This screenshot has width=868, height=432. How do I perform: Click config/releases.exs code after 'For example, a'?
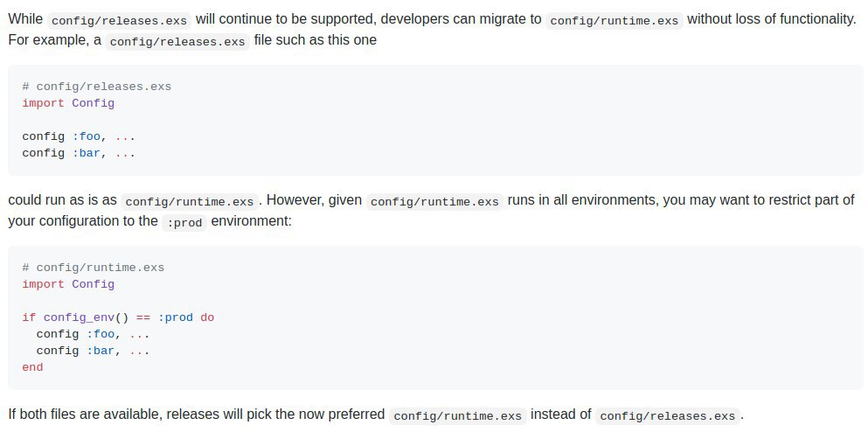177,41
